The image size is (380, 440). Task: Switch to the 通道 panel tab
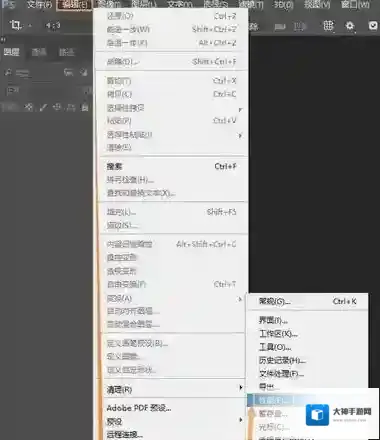(x=39, y=52)
